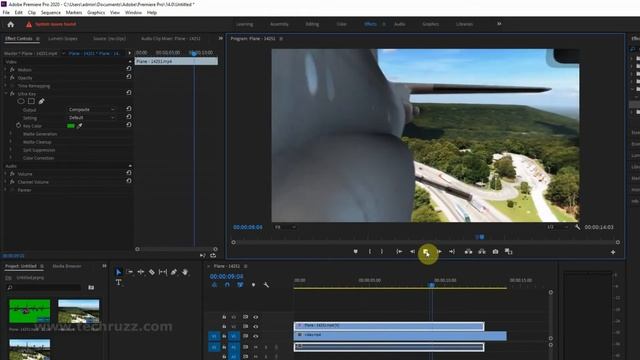This screenshot has width=640, height=360.
Task: Open the Setting Default dropdown
Action: click(x=91, y=118)
